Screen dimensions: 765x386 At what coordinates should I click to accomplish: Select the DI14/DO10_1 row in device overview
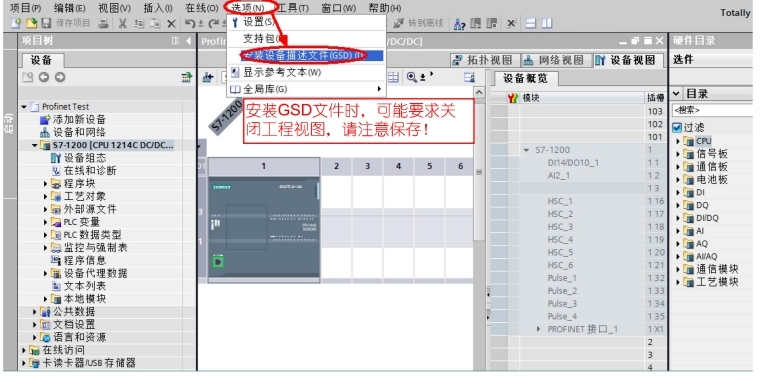(579, 163)
